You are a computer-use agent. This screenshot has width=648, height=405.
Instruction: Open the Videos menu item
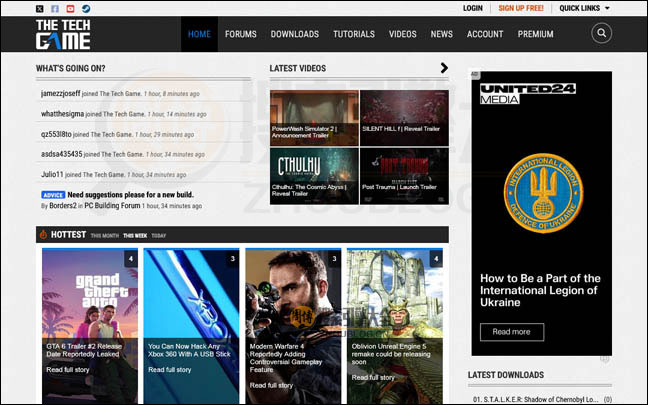[403, 34]
